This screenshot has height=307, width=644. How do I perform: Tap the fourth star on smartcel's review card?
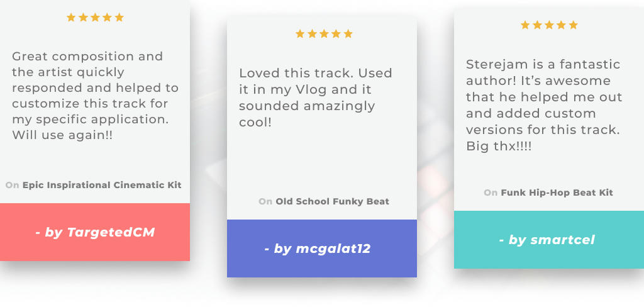point(561,25)
